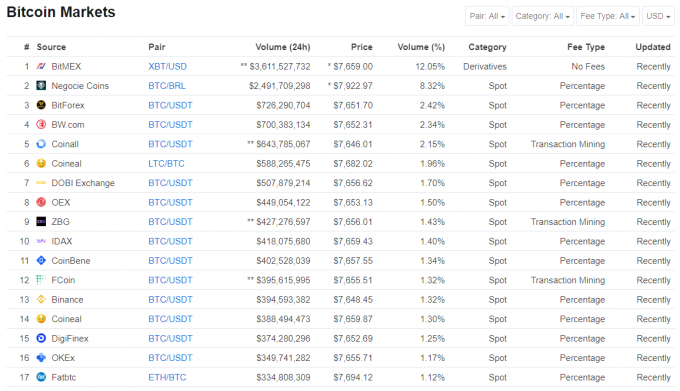The image size is (680, 391).
Task: Sort by the # rank column header
Action: pos(26,47)
